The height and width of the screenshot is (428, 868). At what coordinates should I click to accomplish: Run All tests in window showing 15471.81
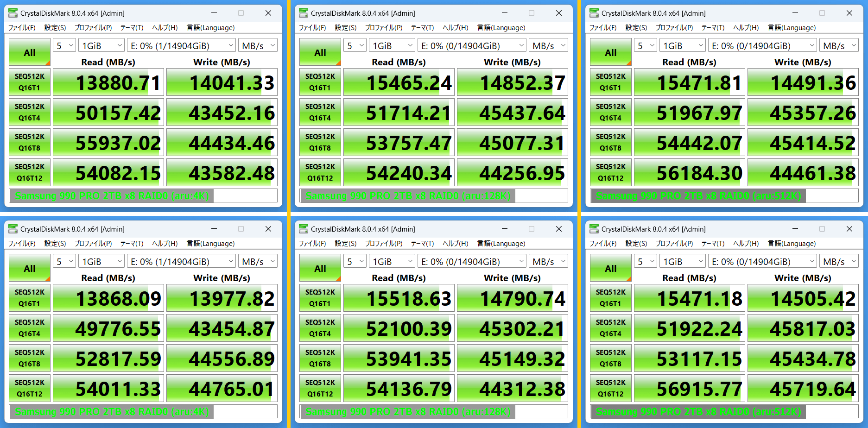pos(611,52)
